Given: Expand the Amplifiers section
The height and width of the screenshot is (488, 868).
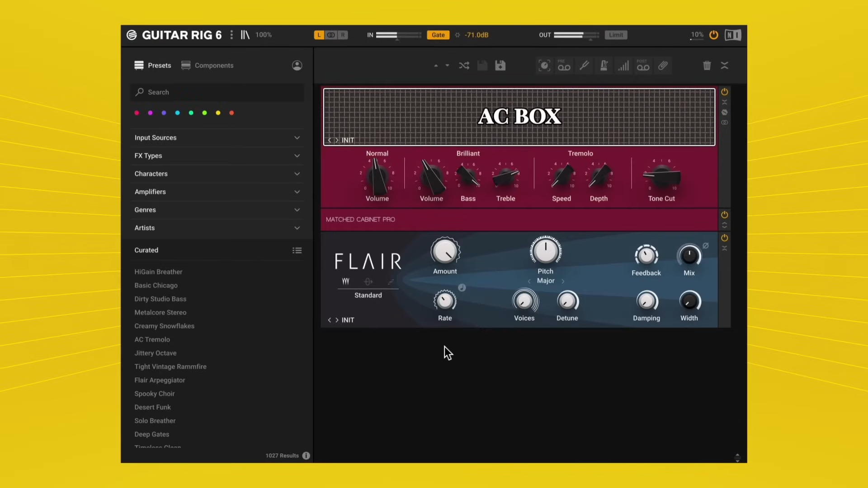Looking at the screenshot, I should [217, 192].
